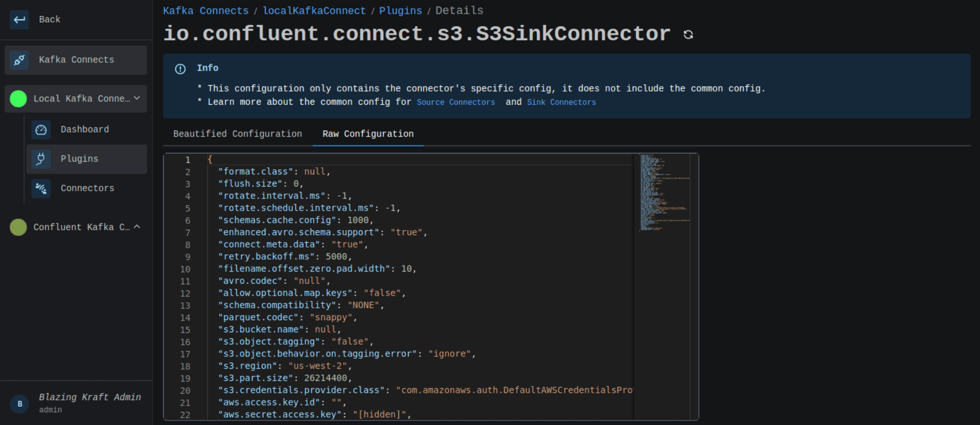980x425 pixels.
Task: Open Kafka Connects breadcrumb link
Action: 206,11
